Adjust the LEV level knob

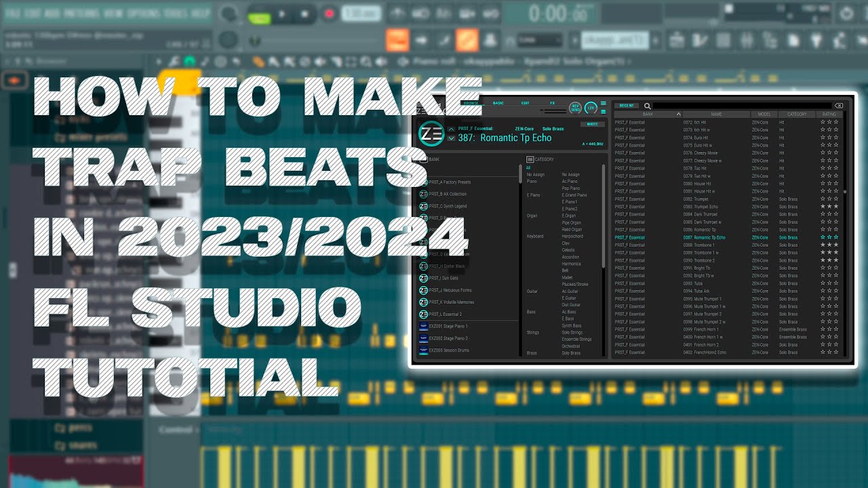[x=591, y=107]
